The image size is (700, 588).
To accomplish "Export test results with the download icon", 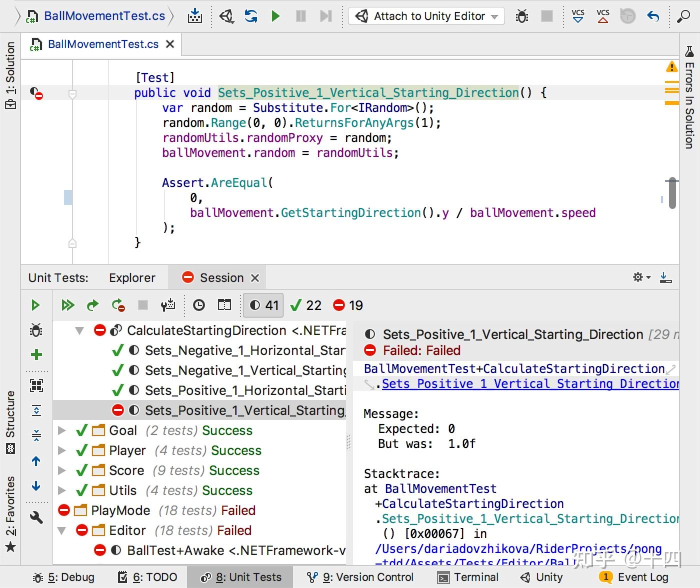I will (x=665, y=277).
